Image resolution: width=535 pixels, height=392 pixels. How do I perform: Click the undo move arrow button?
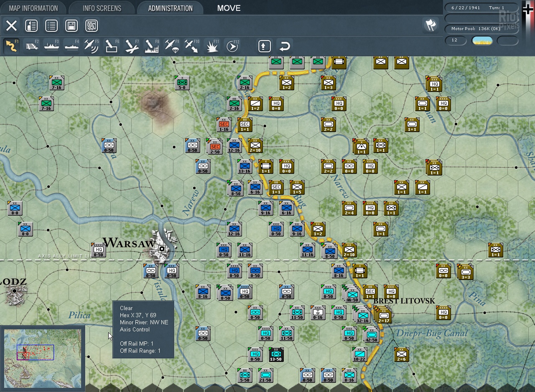coord(285,46)
